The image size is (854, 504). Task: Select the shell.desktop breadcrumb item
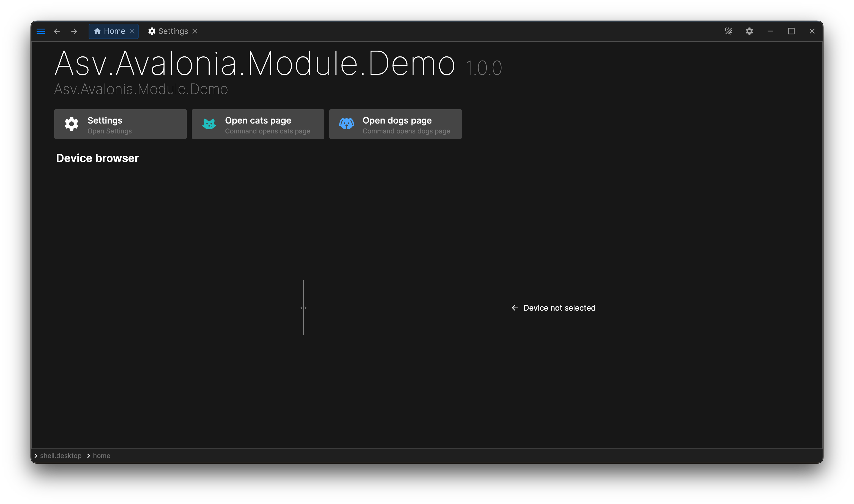pyautogui.click(x=61, y=456)
